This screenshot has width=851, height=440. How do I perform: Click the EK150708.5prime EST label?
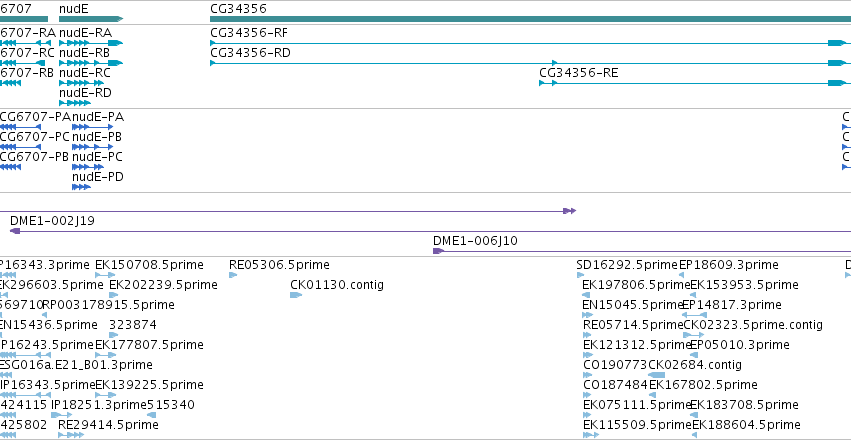pos(149,265)
